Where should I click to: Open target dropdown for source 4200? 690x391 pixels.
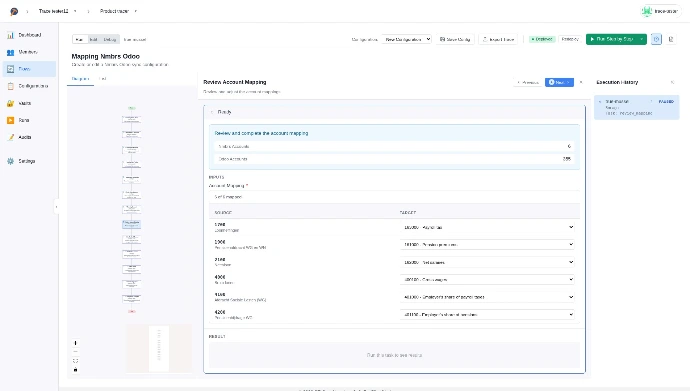click(487, 314)
